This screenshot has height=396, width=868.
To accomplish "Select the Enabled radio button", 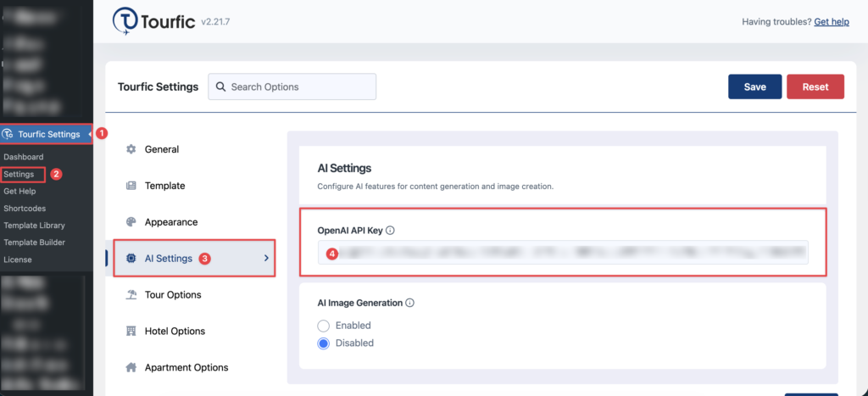I will click(324, 326).
